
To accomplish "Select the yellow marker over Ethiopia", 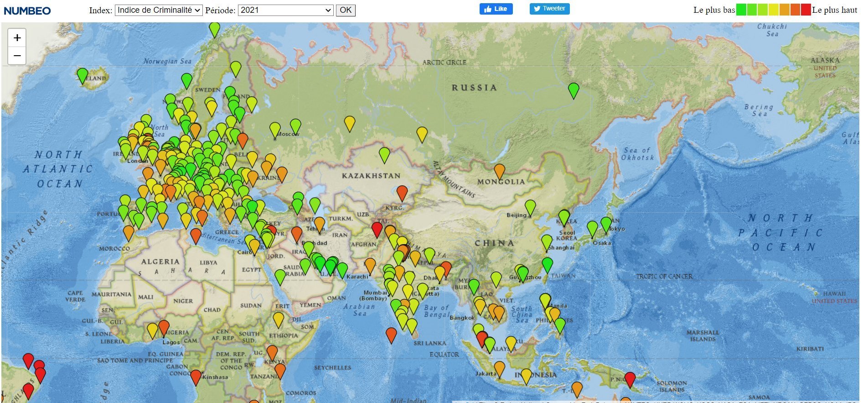I will [279, 319].
